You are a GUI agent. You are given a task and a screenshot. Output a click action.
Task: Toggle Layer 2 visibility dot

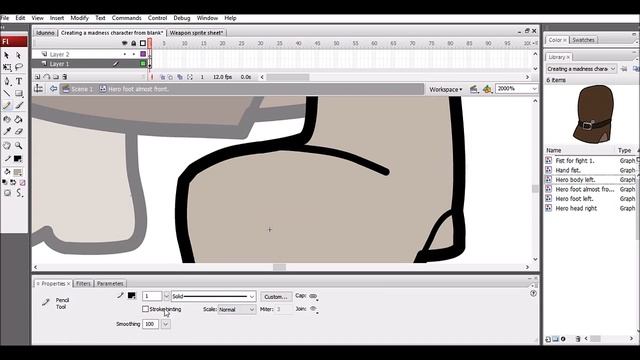(124, 54)
